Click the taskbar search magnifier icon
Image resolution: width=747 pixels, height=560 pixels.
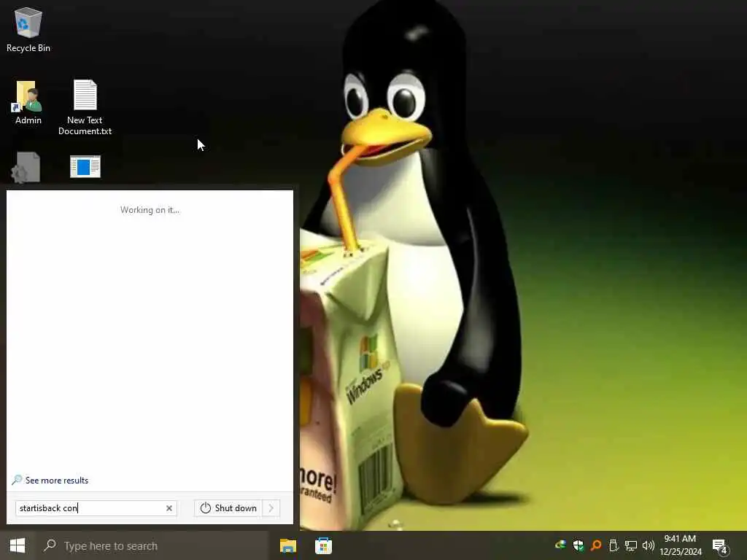click(50, 545)
